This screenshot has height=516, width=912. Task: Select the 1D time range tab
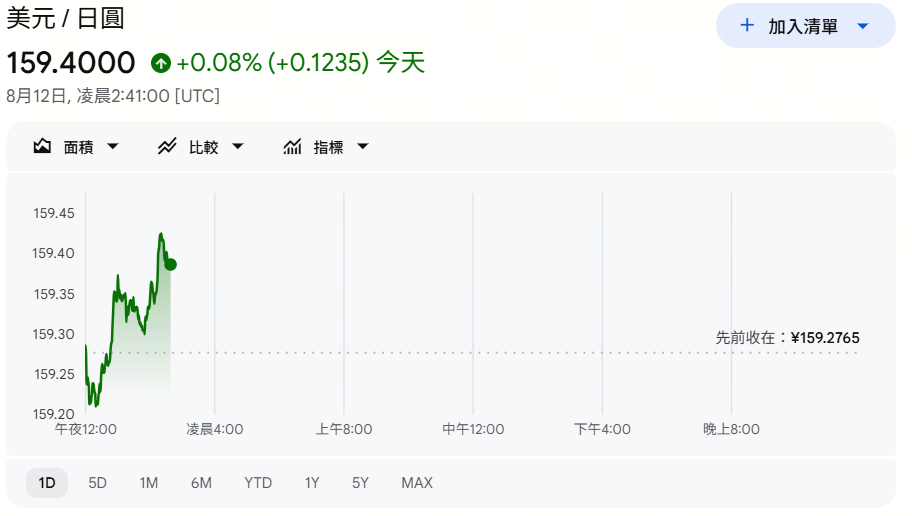pos(47,483)
